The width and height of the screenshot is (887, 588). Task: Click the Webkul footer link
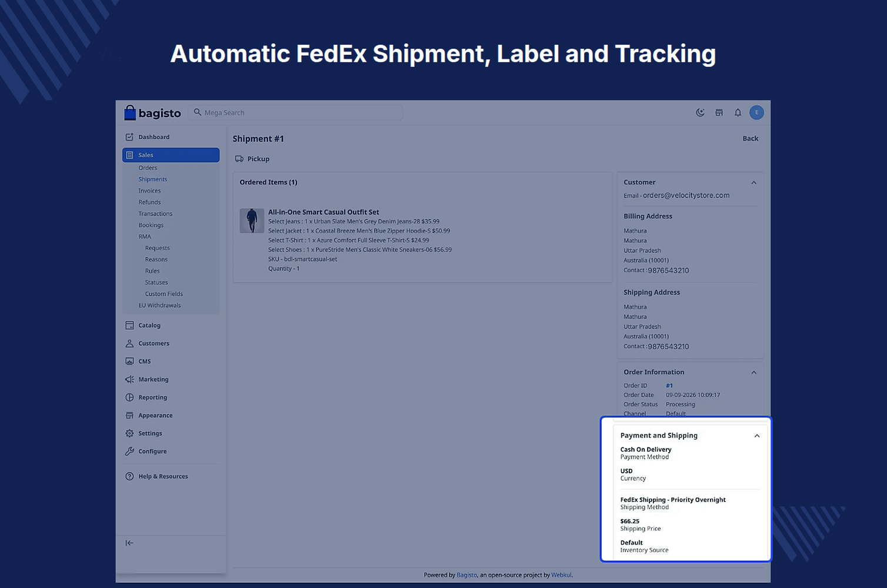point(561,575)
